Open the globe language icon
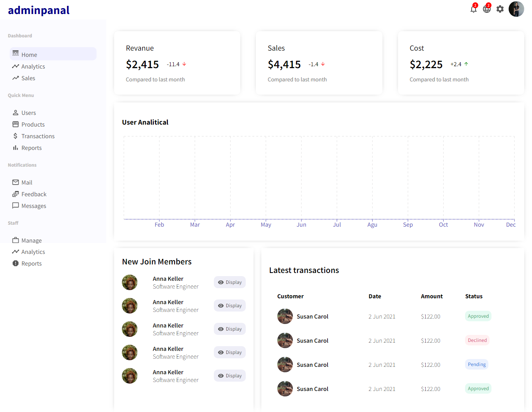This screenshot has height=412, width=532. 486,9
